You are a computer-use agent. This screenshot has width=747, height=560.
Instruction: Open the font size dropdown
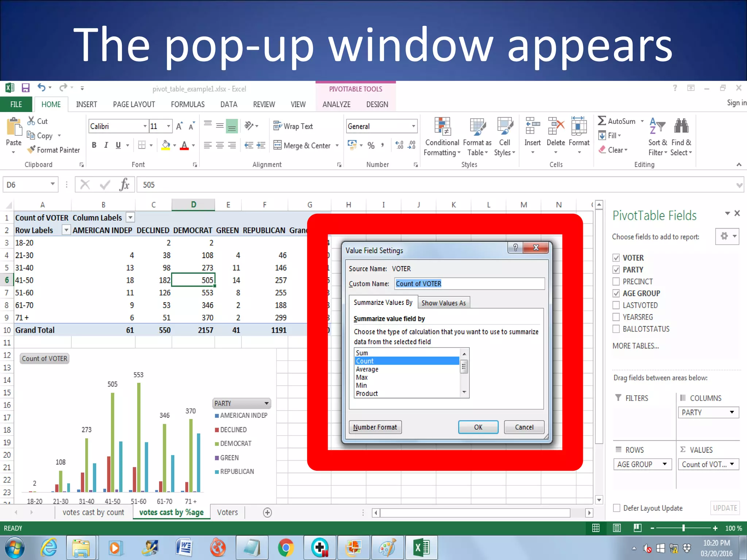click(168, 126)
